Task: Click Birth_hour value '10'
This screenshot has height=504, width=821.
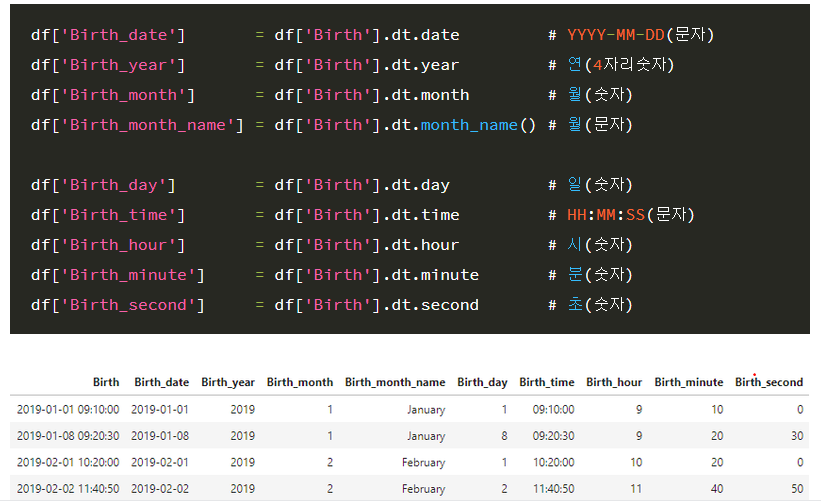Action: (636, 463)
